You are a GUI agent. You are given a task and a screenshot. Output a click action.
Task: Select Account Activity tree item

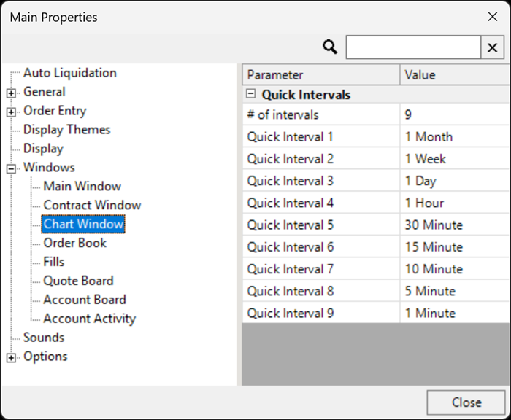click(89, 319)
